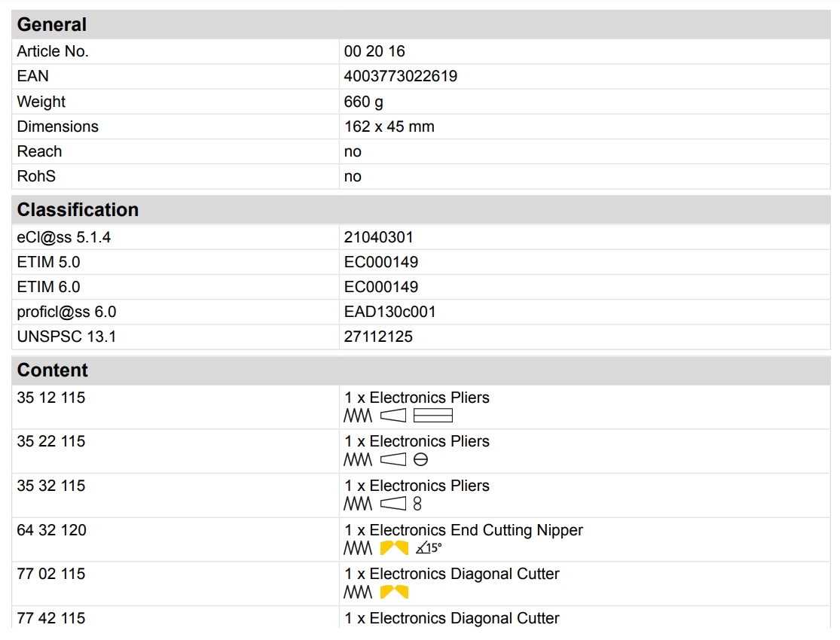Click the flat jaw rectangle icon for 35 12 115
The height and width of the screenshot is (640, 840).
click(432, 416)
